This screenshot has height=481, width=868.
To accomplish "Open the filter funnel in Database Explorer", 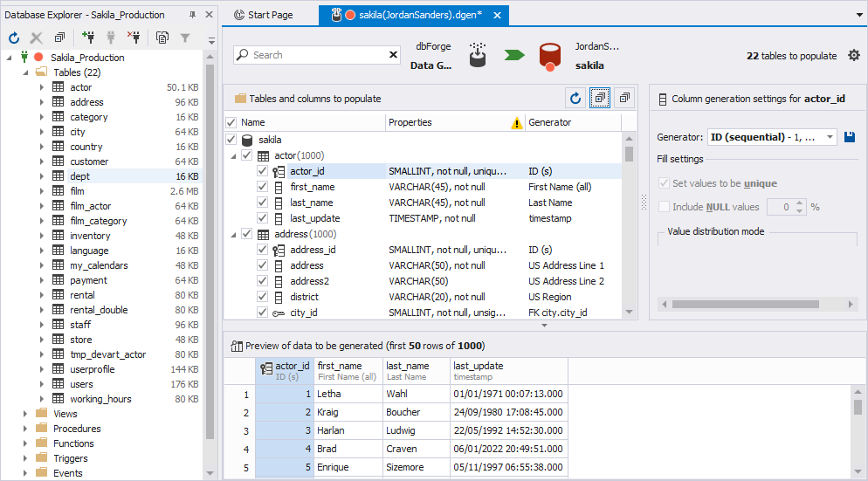I will pyautogui.click(x=185, y=38).
